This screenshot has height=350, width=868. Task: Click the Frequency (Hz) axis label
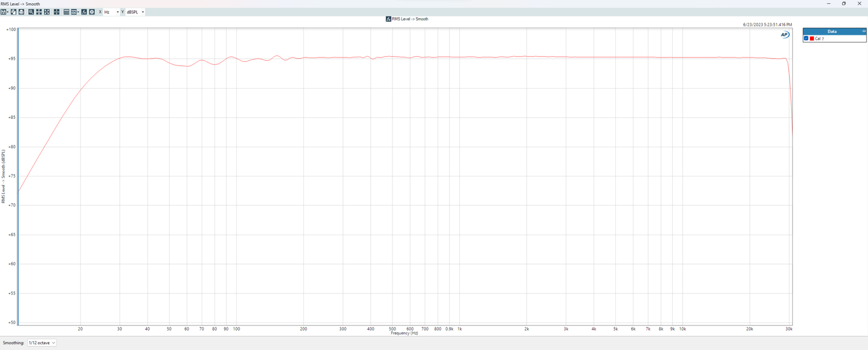tap(404, 333)
